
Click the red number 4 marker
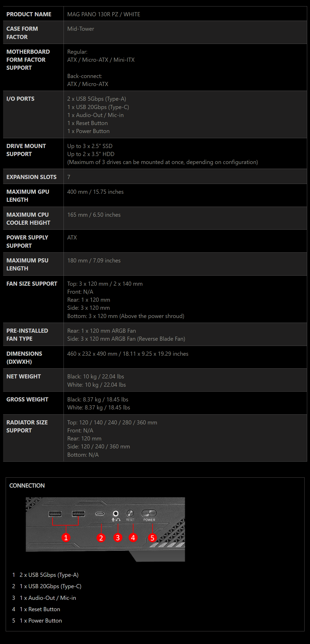click(x=133, y=538)
